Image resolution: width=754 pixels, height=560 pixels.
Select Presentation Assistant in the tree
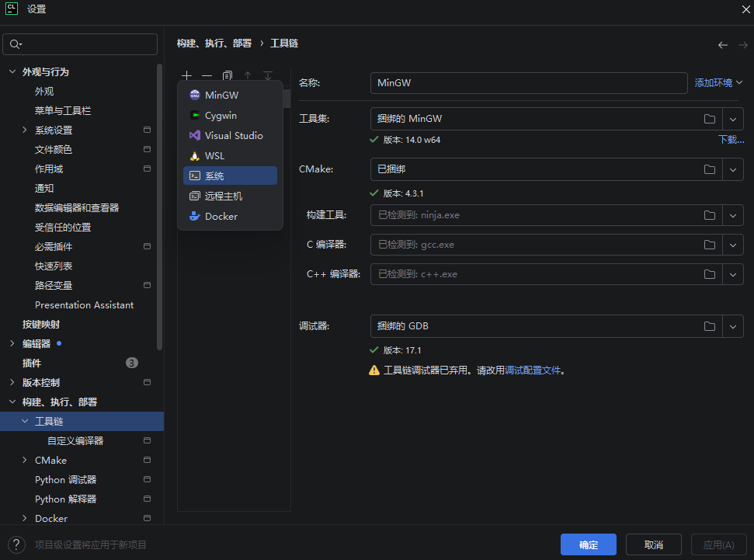(84, 305)
